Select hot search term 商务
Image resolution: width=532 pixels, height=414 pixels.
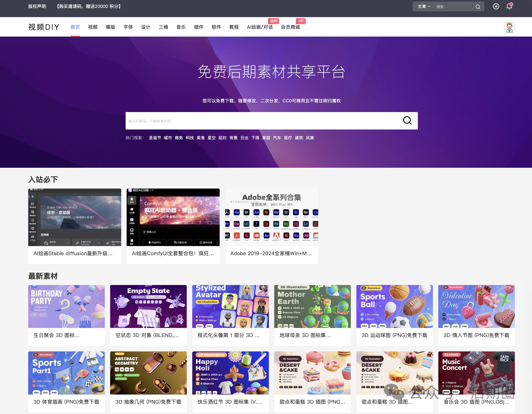[x=179, y=138]
